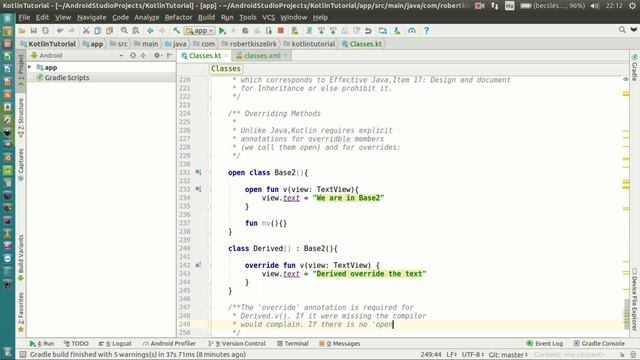Open Find with magnifier icon

124,31
